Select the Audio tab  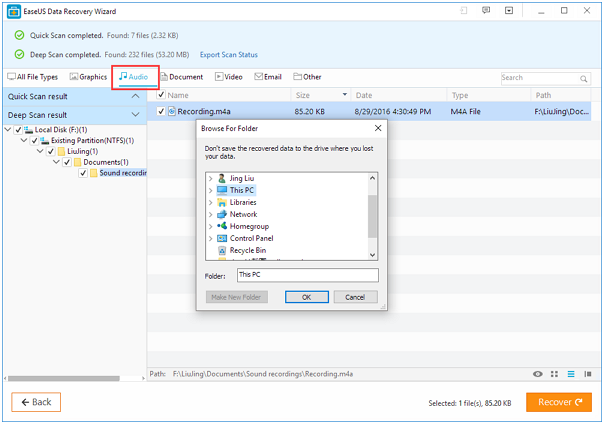pyautogui.click(x=134, y=77)
